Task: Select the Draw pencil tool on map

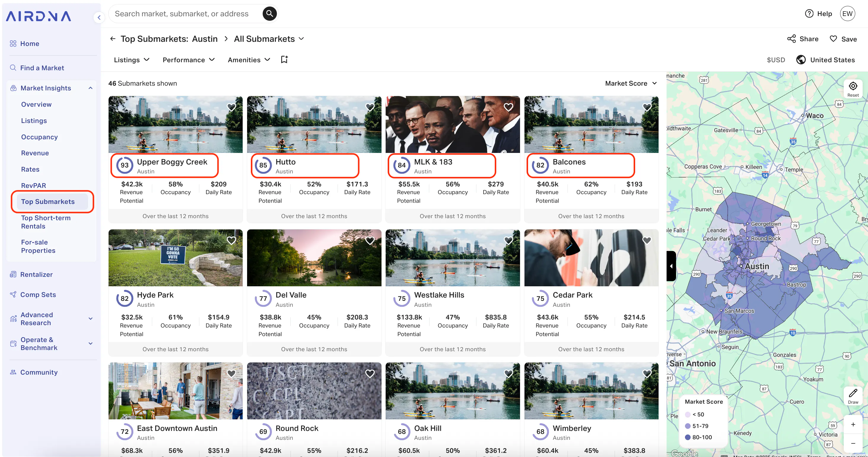Action: coord(853,396)
